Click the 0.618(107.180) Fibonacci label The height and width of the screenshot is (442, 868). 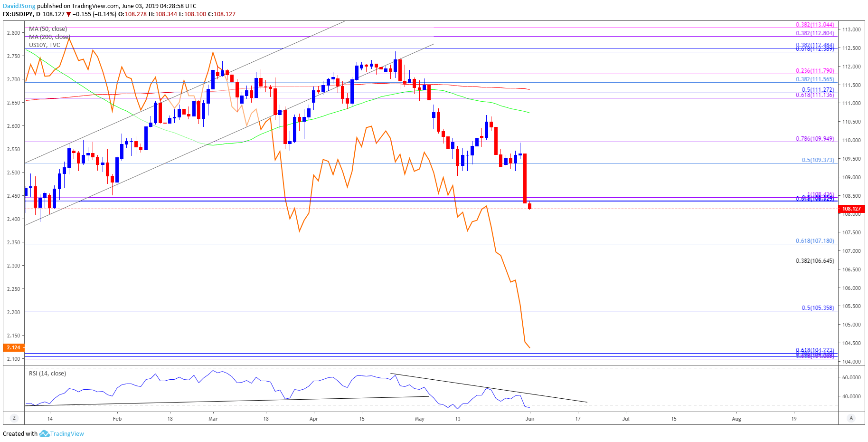click(815, 241)
